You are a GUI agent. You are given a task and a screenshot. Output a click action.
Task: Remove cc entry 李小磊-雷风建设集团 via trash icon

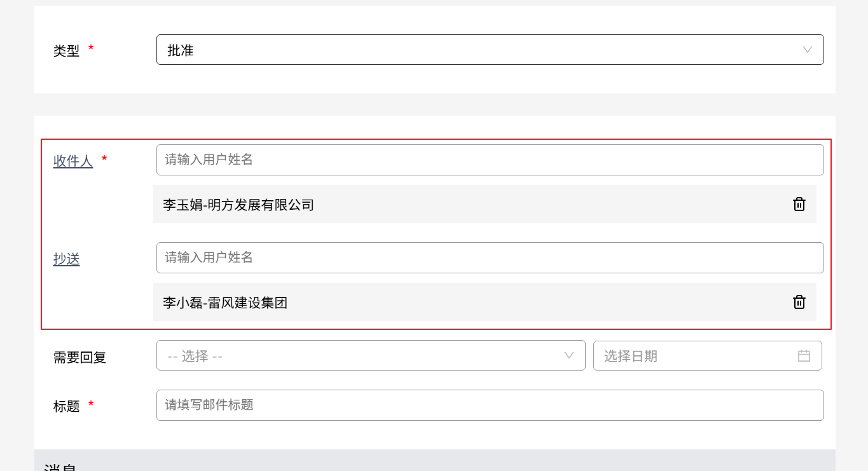pyautogui.click(x=799, y=302)
